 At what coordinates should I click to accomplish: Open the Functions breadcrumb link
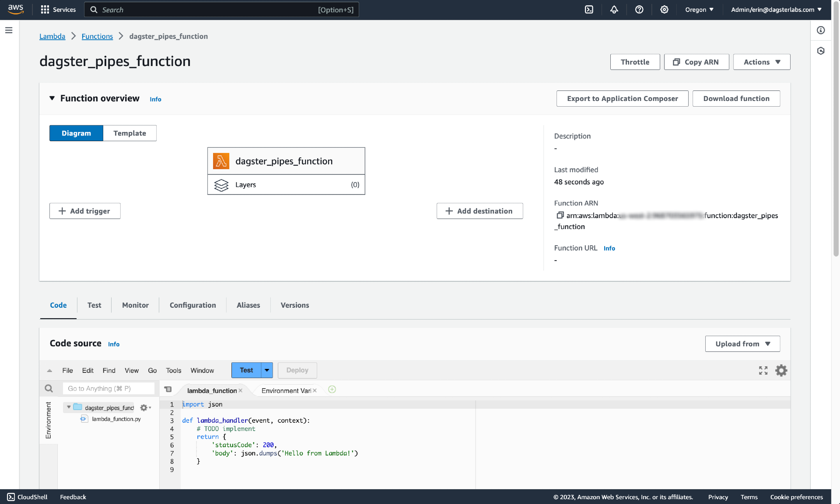pyautogui.click(x=97, y=36)
